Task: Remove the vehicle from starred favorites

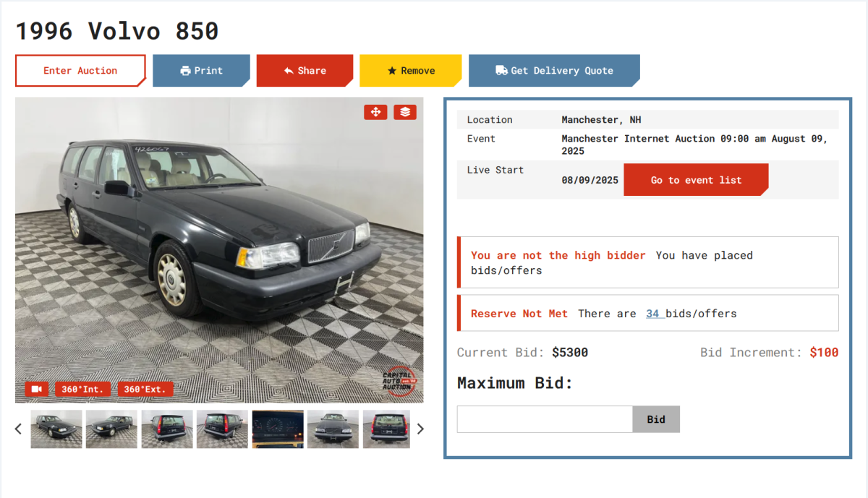Action: pos(411,71)
